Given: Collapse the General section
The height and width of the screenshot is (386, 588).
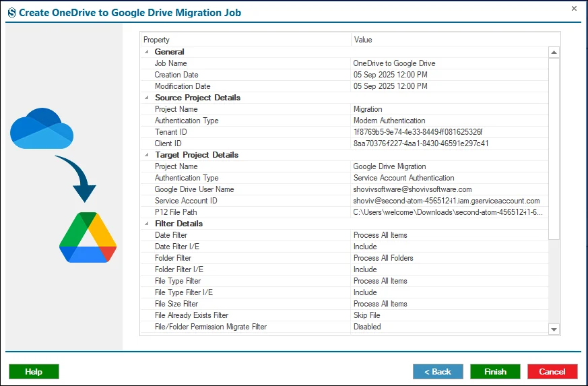Looking at the screenshot, I should (146, 52).
